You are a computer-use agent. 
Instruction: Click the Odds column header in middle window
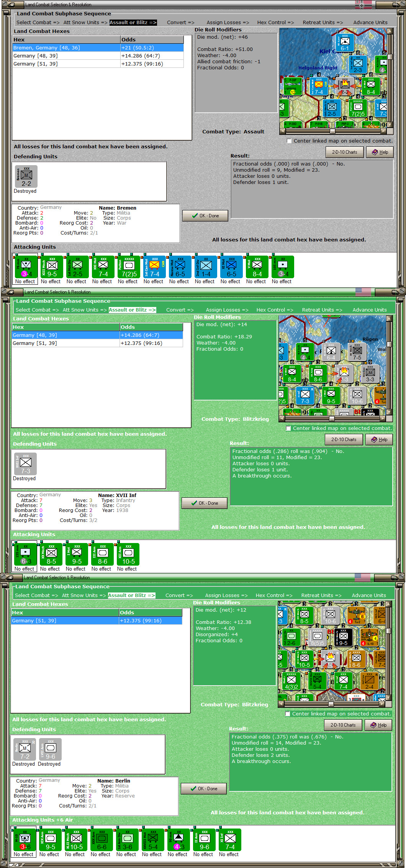tap(151, 327)
